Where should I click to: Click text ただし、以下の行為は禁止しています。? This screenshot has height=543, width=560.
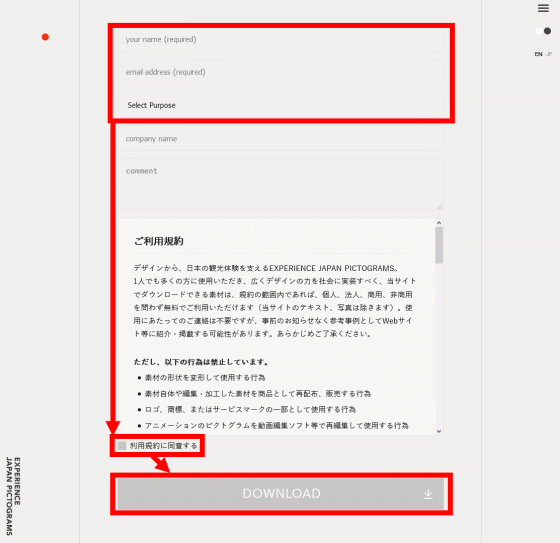pos(201,362)
